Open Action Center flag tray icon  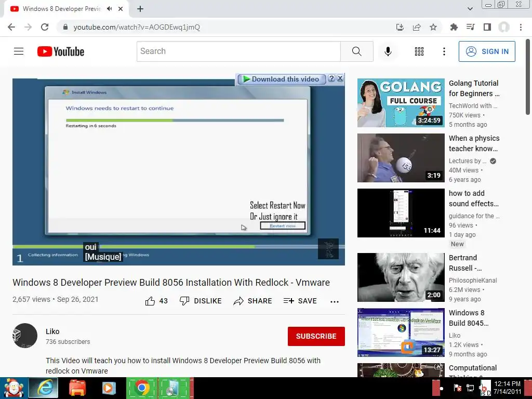click(457, 388)
